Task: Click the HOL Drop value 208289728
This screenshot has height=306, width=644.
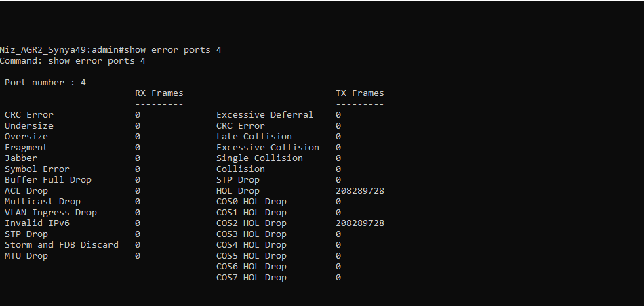Action: click(360, 191)
